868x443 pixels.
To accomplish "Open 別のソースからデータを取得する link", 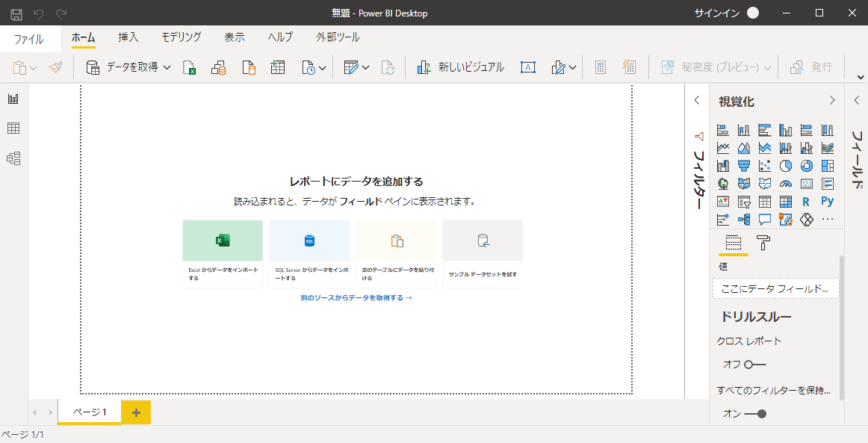I will click(x=356, y=298).
